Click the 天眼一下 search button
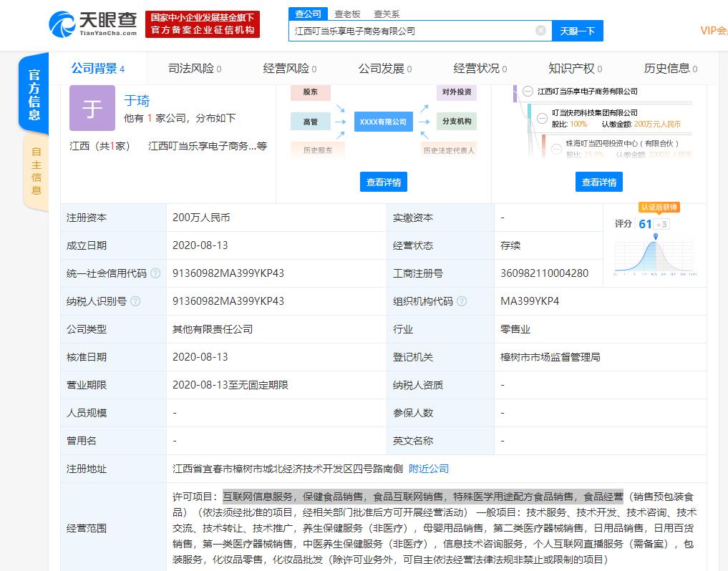 point(577,31)
